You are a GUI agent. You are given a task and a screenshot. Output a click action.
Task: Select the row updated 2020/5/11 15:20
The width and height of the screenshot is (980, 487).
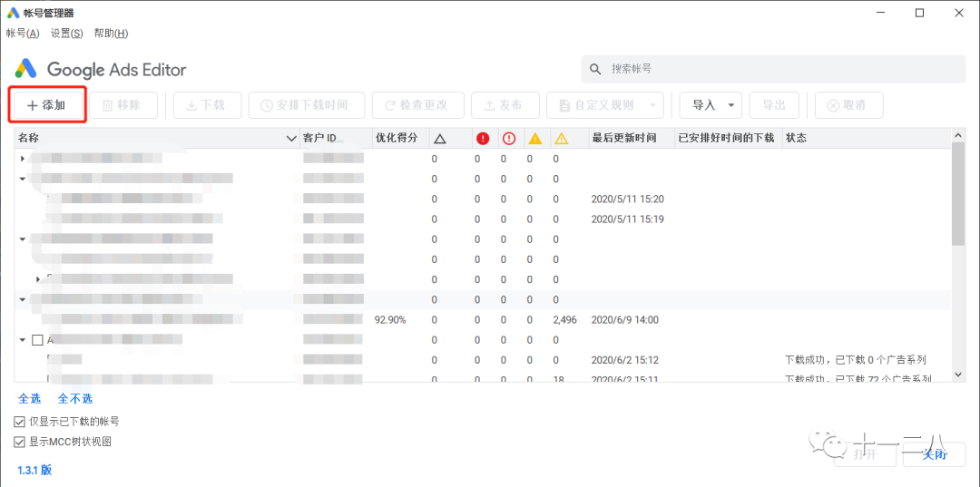(x=482, y=199)
